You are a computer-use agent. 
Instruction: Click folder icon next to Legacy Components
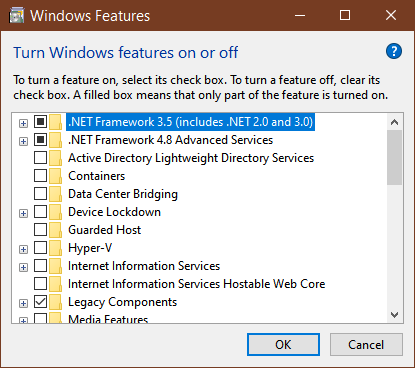[55, 302]
